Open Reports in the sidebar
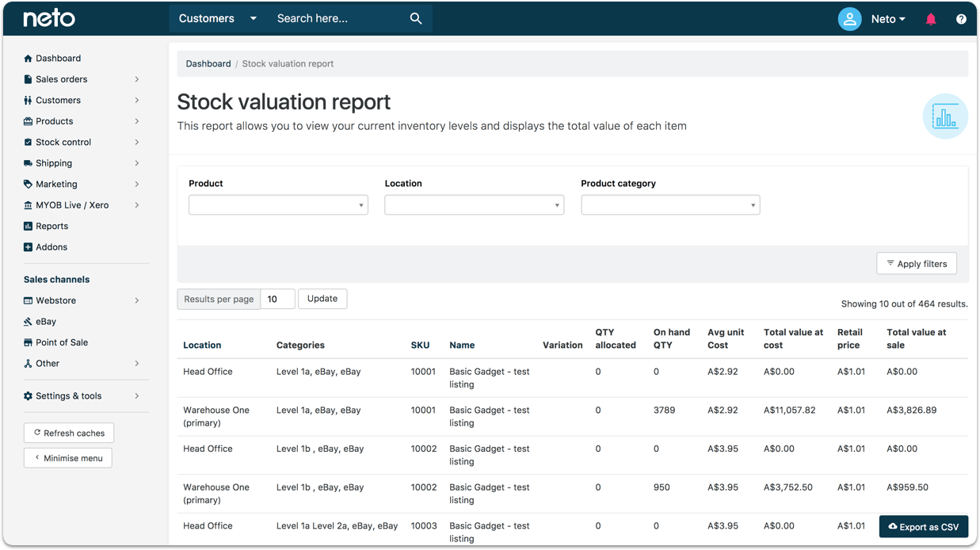Image resolution: width=980 pixels, height=550 pixels. pos(51,227)
